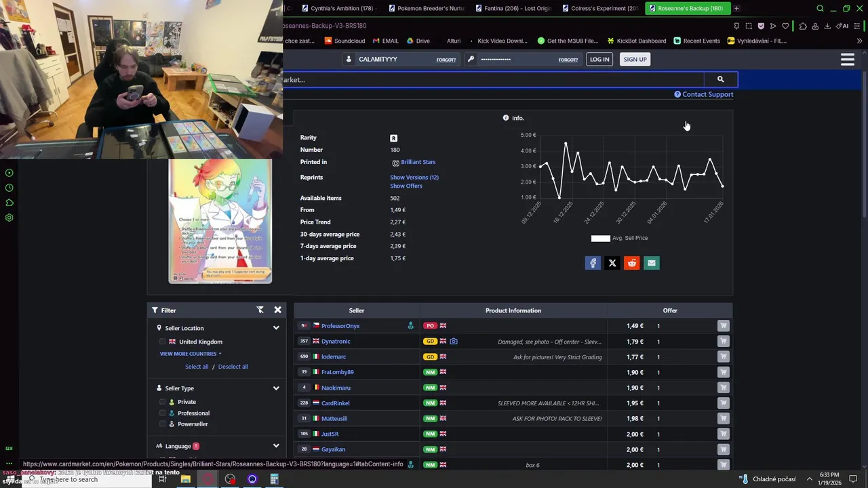This screenshot has width=868, height=488.
Task: Open KickBot Dashboard bookmark
Action: 636,41
